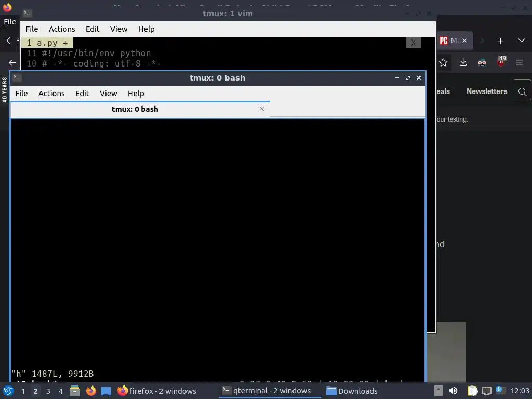This screenshot has height=399, width=532.
Task: Minimize the tmux bash window
Action: tap(396, 78)
